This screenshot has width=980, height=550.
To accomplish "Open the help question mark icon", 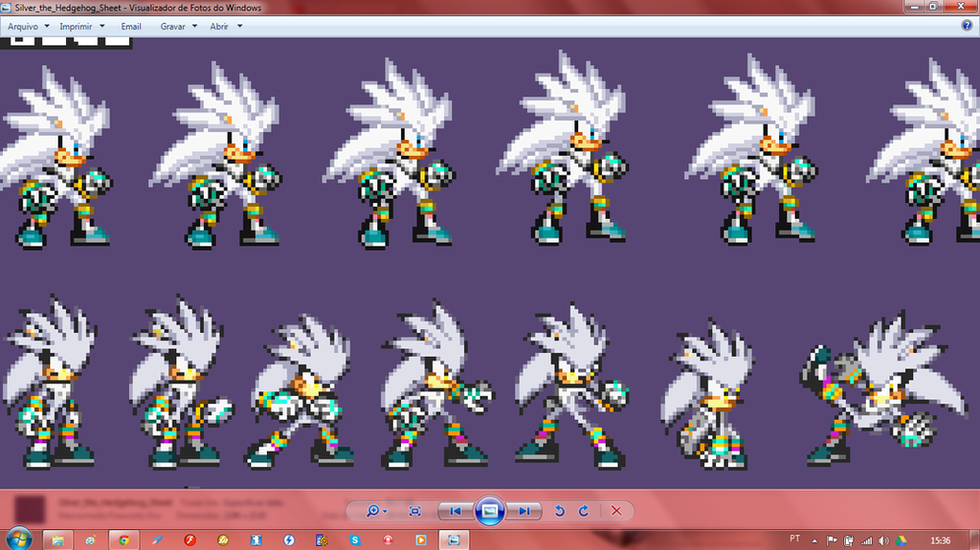I will [967, 26].
